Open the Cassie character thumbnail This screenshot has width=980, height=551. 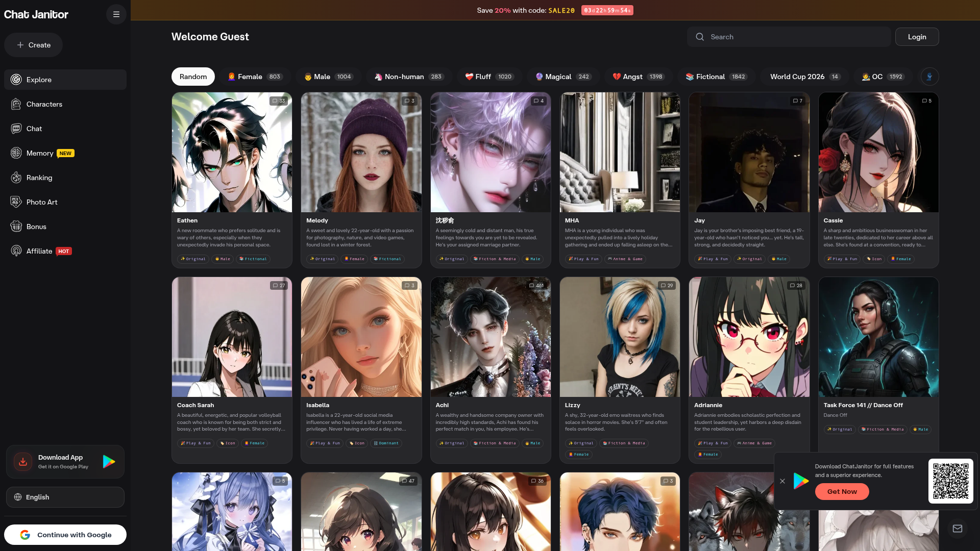878,152
